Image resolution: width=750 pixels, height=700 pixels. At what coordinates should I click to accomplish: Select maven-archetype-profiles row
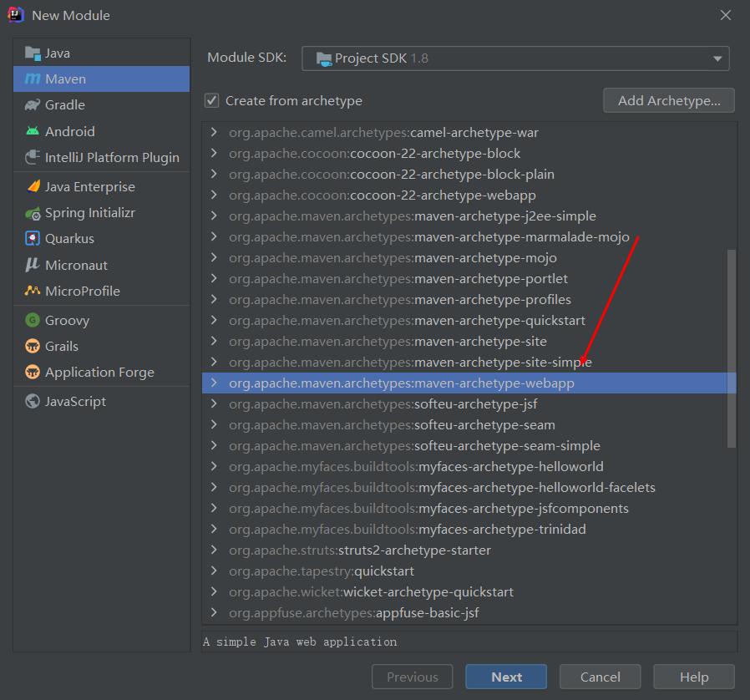point(469,300)
